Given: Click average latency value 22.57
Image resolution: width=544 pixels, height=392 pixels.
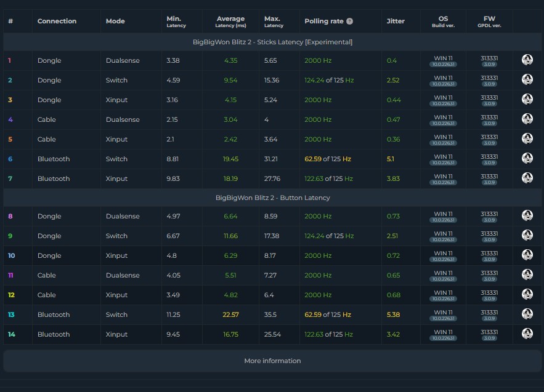Looking at the screenshot, I should click(x=230, y=314).
